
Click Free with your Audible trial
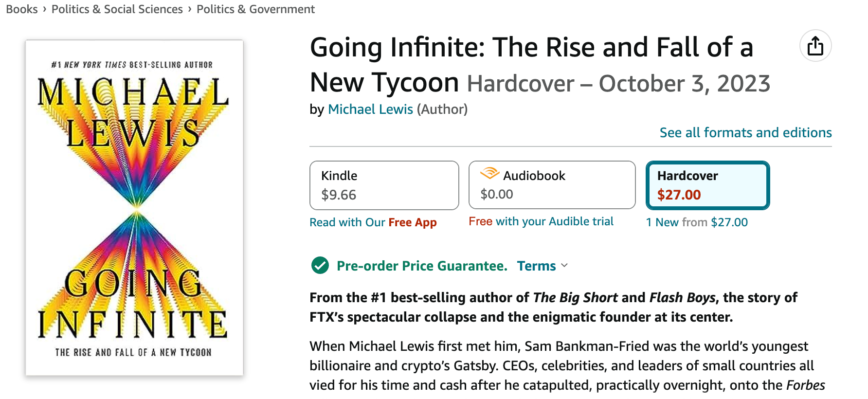coord(541,221)
